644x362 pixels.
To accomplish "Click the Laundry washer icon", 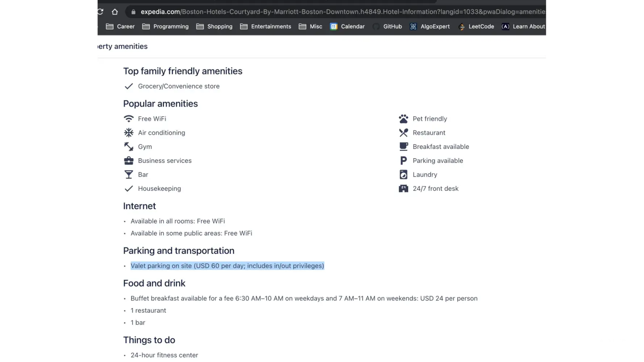I will pyautogui.click(x=403, y=174).
